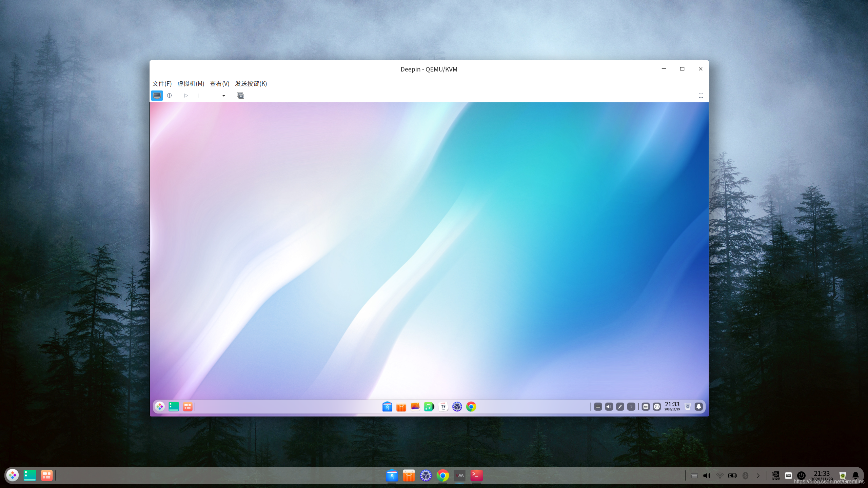
Task: Open the 发送按键(K) menu
Action: pyautogui.click(x=251, y=84)
